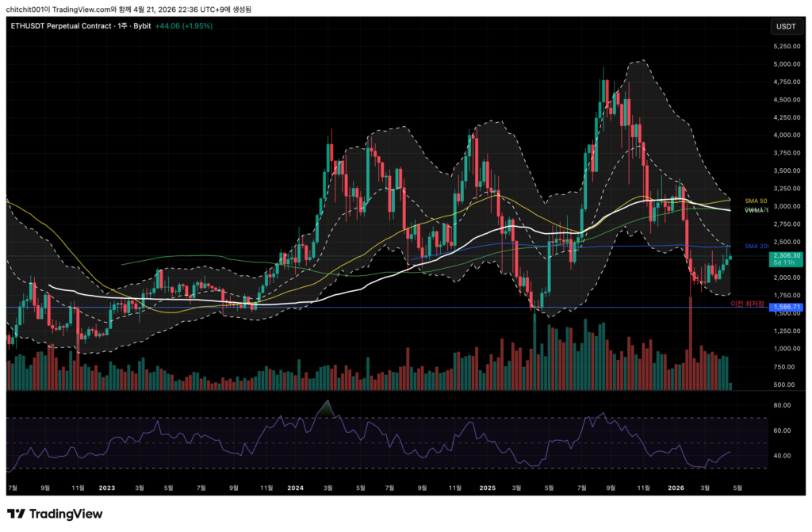This screenshot has height=532, width=812.
Task: Click the 2024 label on time axis
Action: coord(296,488)
